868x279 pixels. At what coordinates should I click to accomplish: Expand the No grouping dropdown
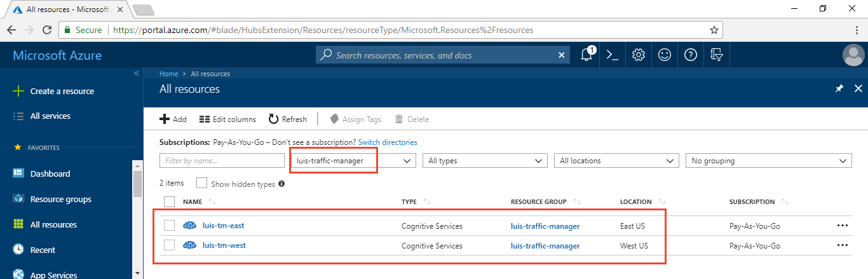click(768, 161)
